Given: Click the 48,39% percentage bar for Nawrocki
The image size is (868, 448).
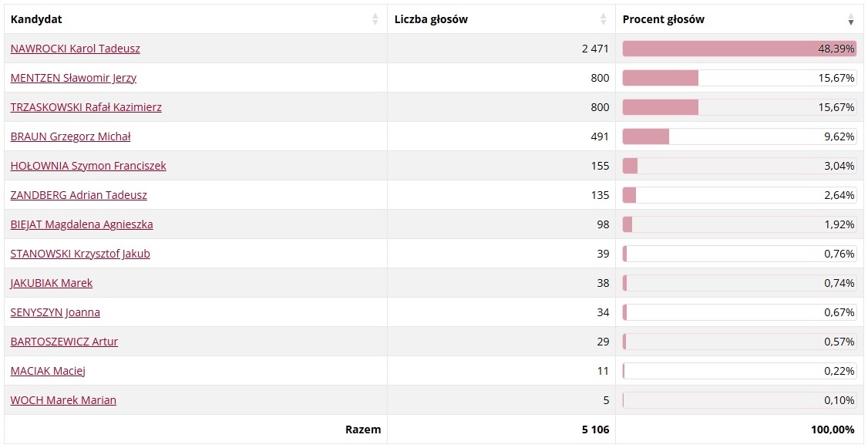Looking at the screenshot, I should coord(739,49).
